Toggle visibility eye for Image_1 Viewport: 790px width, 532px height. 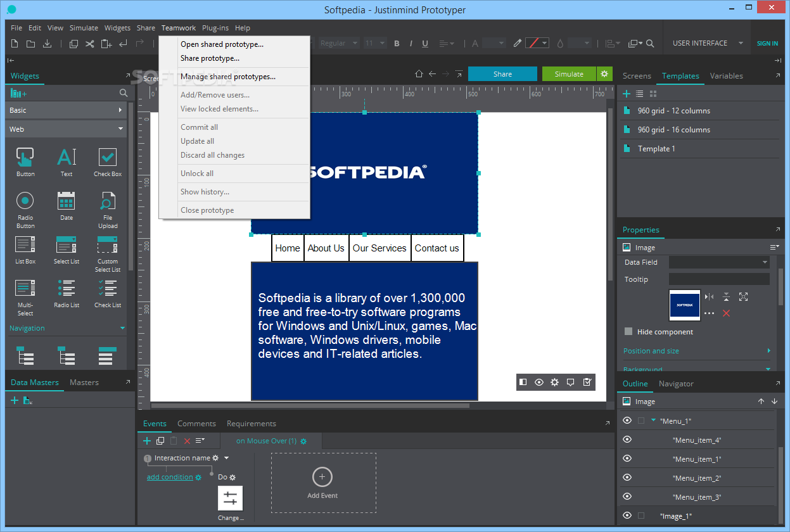click(x=627, y=516)
